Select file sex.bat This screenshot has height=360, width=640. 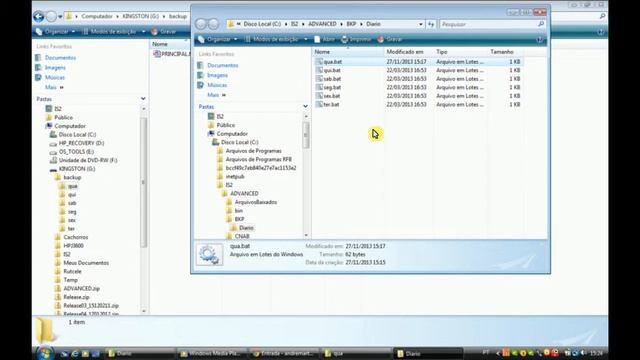tap(332, 96)
